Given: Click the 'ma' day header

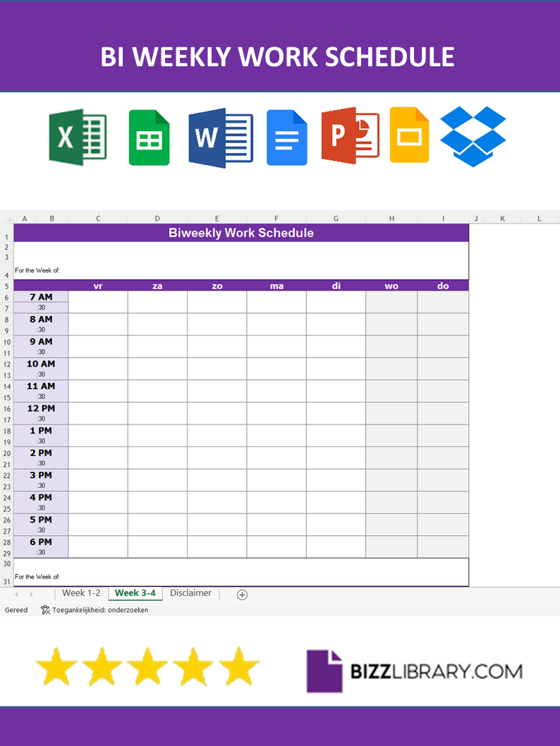Looking at the screenshot, I should (276, 286).
